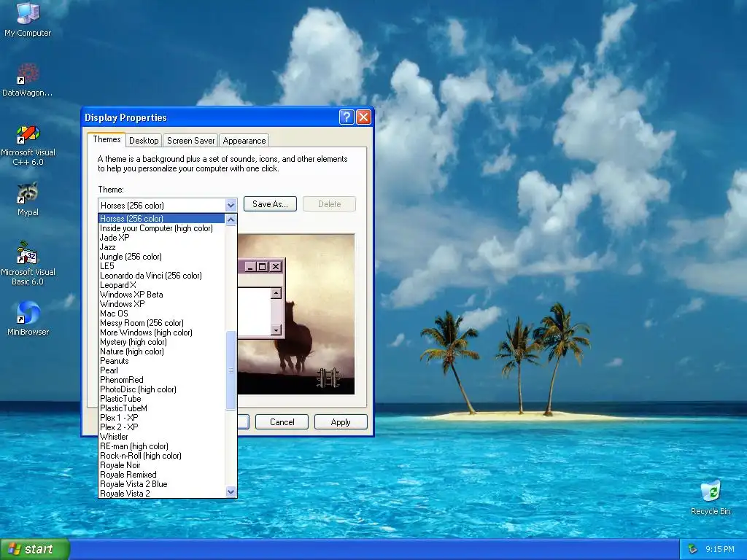Switch to the Appearance tab
Screen dimensions: 747x560
(244, 141)
